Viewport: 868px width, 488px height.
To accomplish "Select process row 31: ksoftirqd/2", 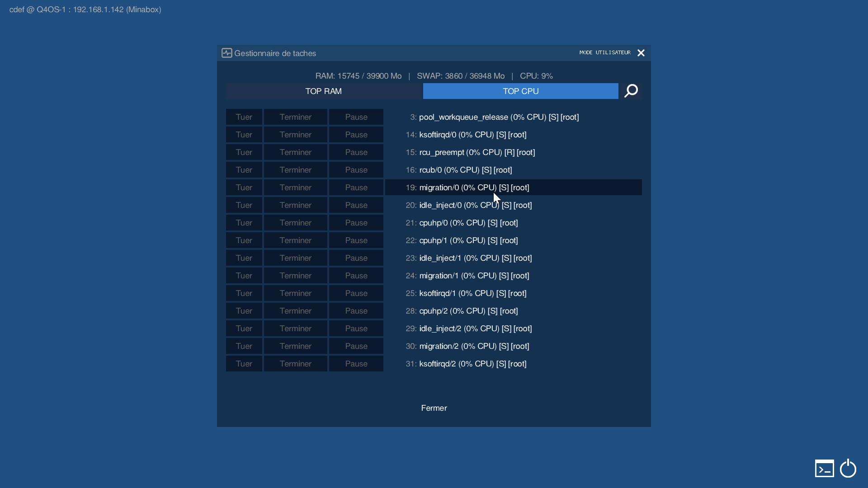I will (x=514, y=364).
